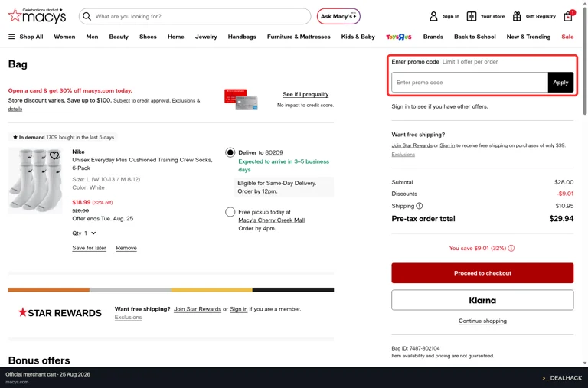Open Back to School menu
The height and width of the screenshot is (388, 588).
(475, 37)
